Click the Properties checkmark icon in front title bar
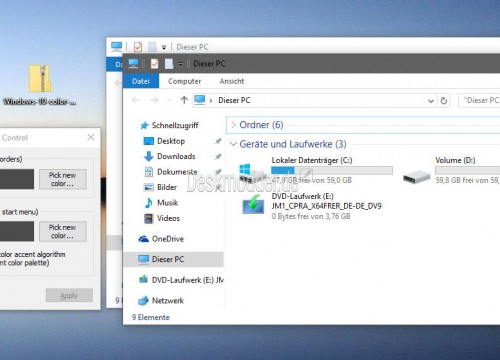 click(x=154, y=63)
